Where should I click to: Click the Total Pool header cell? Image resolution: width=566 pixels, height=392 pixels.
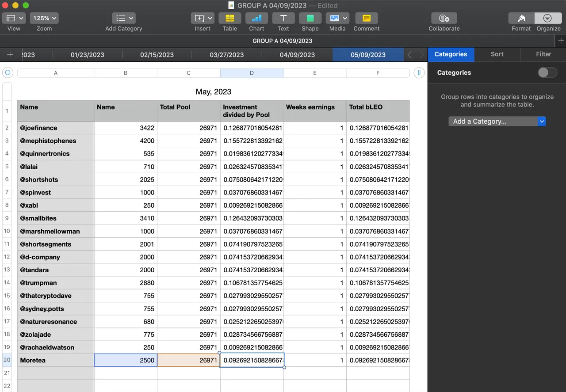tap(188, 111)
